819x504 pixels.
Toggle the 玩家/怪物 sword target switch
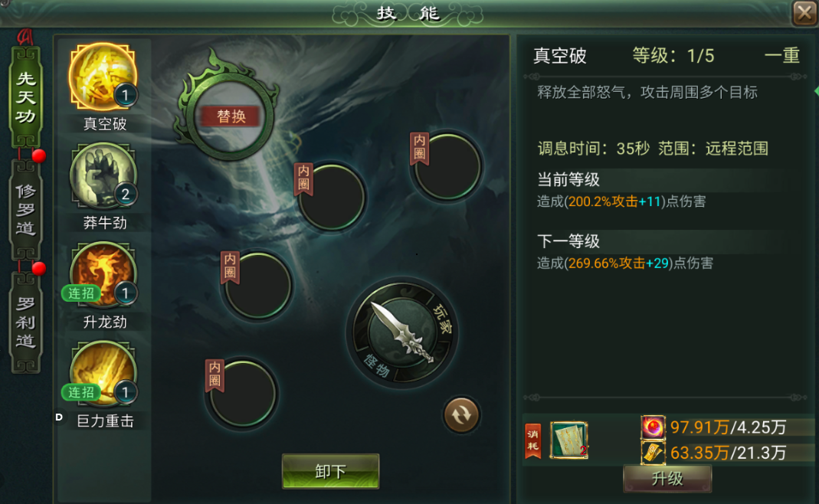tap(401, 332)
